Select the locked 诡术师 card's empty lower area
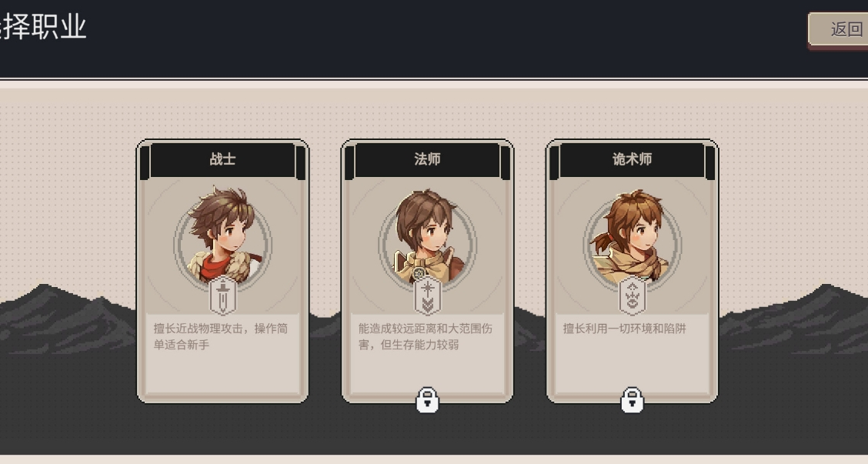 (x=633, y=366)
